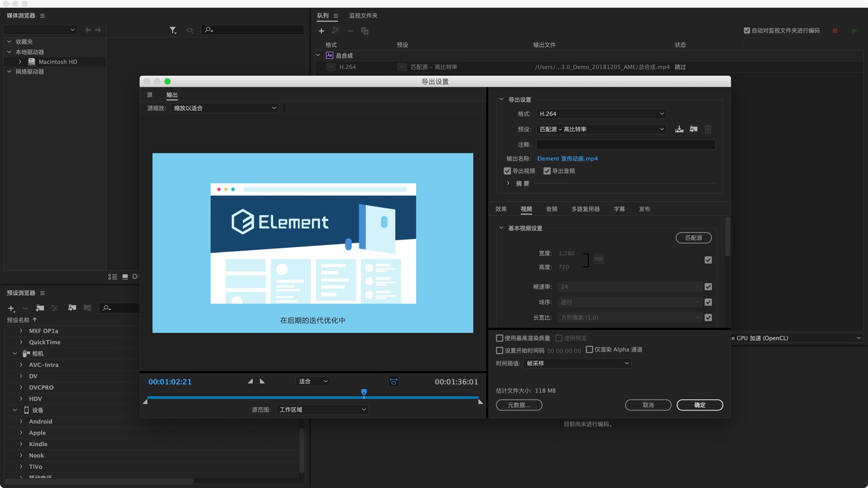Uncheck the 导出视频 checkbox
The height and width of the screenshot is (488, 868).
(507, 171)
